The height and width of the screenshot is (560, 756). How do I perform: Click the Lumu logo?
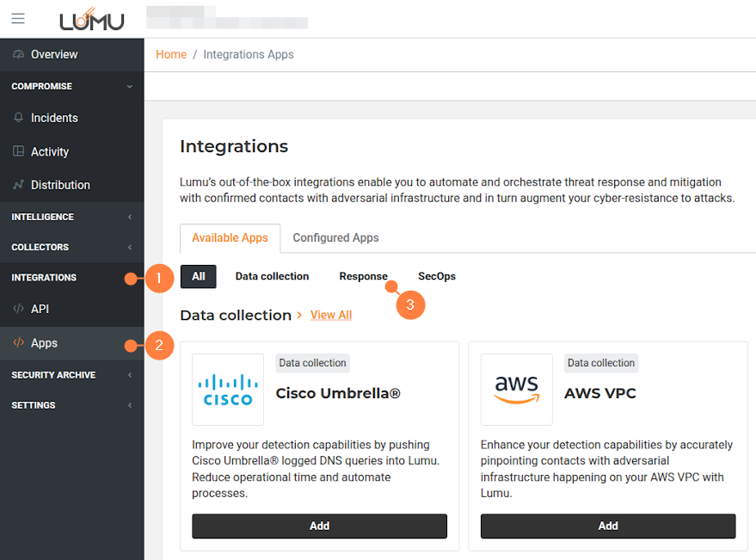click(x=92, y=19)
